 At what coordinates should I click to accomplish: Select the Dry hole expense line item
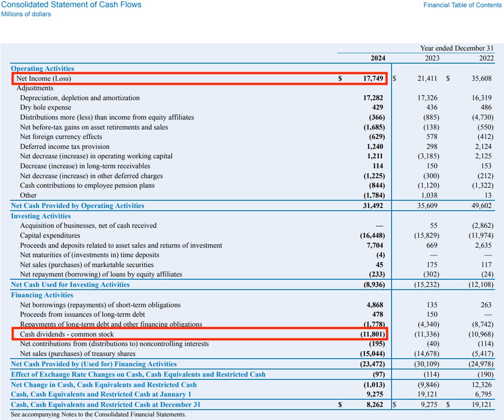(x=45, y=107)
